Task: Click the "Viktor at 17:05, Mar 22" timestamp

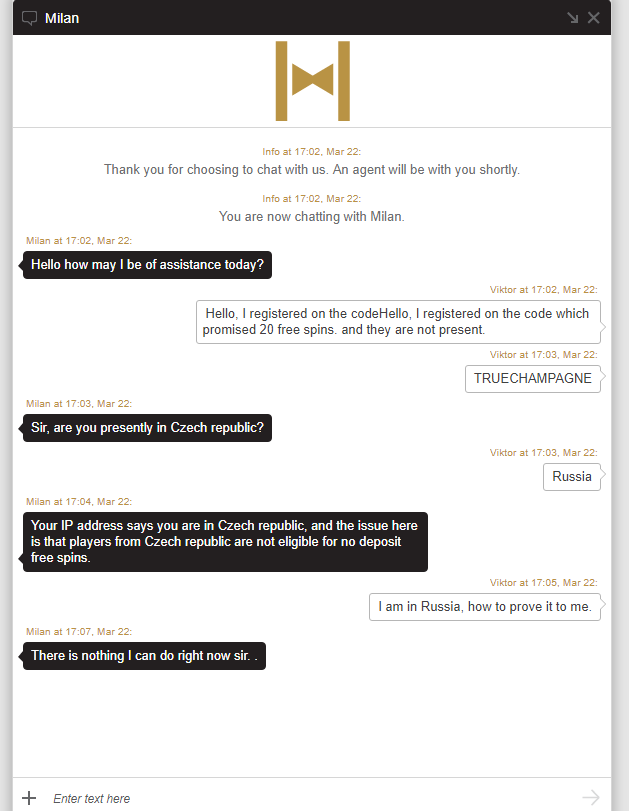Action: point(543,582)
